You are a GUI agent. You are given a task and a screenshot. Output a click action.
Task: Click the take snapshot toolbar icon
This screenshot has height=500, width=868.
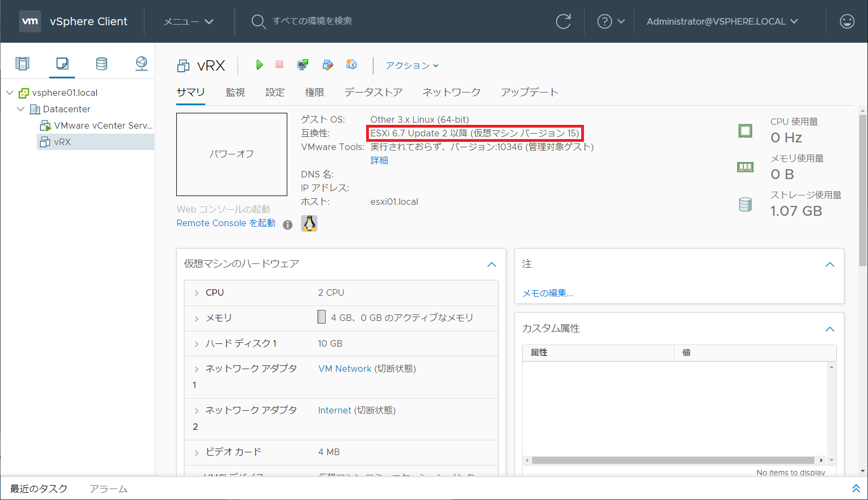tap(351, 65)
